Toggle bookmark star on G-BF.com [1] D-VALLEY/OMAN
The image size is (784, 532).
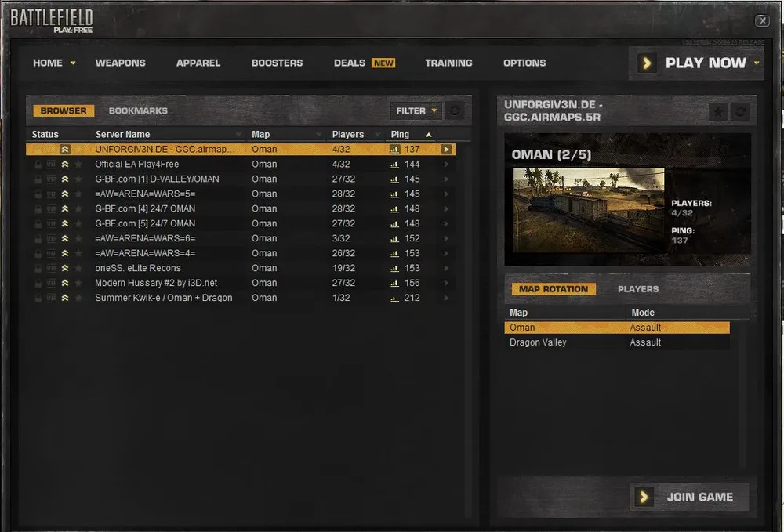[x=78, y=179]
